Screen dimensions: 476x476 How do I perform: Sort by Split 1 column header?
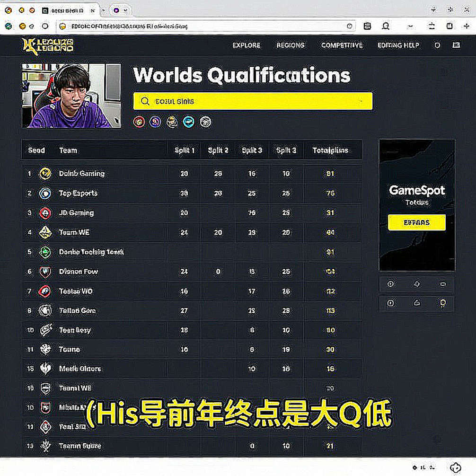coord(184,150)
